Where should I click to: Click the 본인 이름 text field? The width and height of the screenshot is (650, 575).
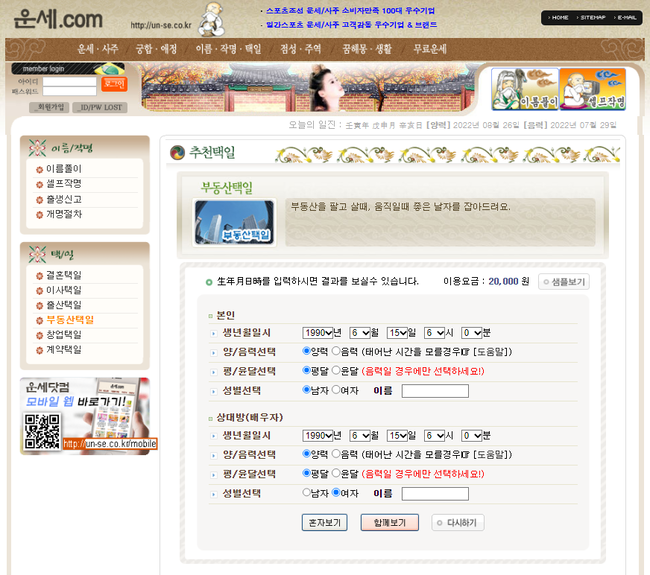434,390
